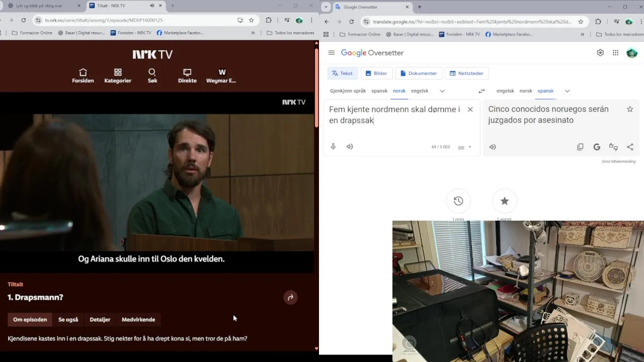Open Google Translate main hamburger menu
Screen dimensions: 644x362
click(x=332, y=53)
